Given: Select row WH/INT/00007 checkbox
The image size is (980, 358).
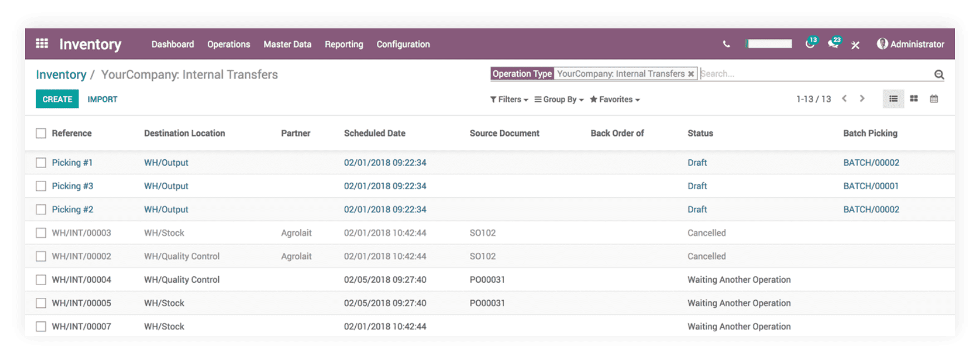Looking at the screenshot, I should [x=41, y=326].
